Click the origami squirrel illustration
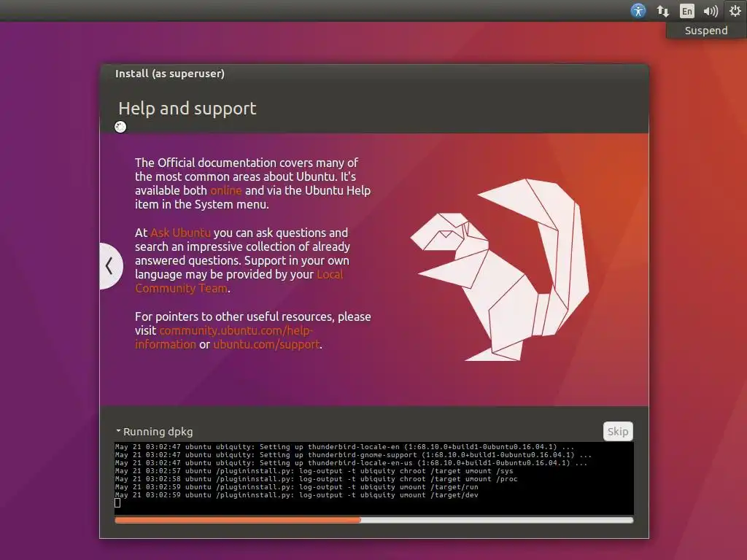 500,270
